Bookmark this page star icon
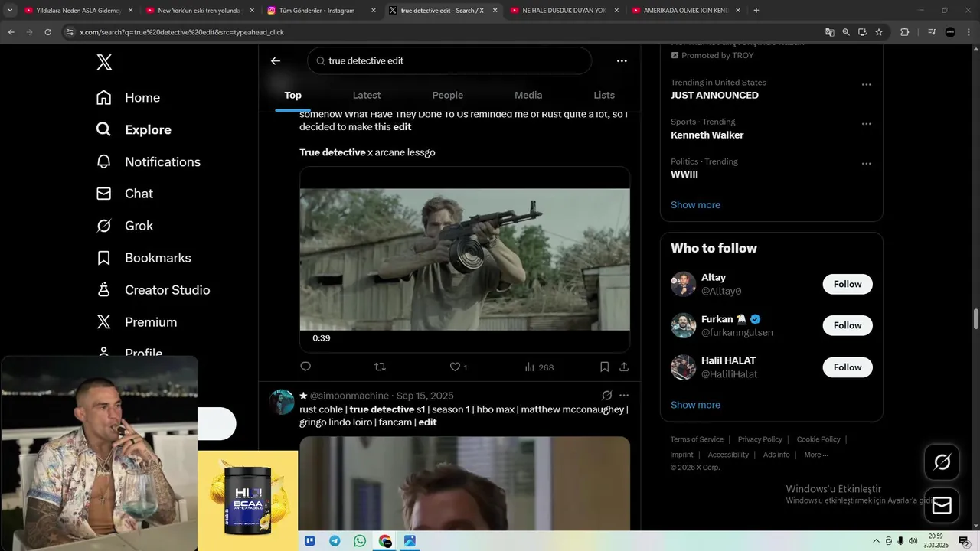The image size is (980, 551). click(x=879, y=32)
